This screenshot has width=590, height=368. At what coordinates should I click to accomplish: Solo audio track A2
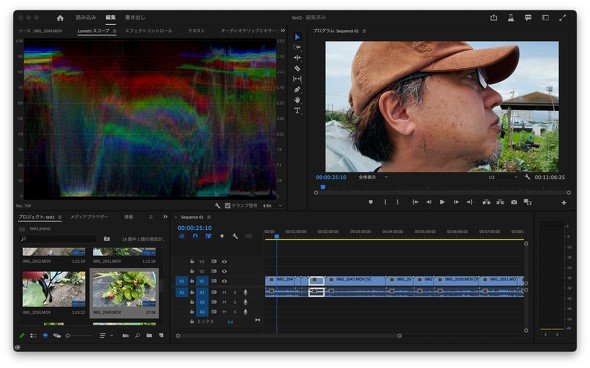[x=235, y=302]
